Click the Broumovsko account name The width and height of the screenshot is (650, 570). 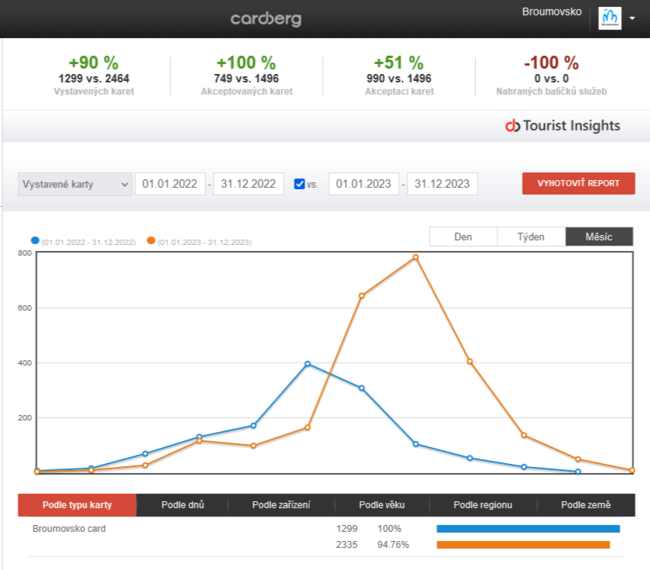(x=551, y=12)
